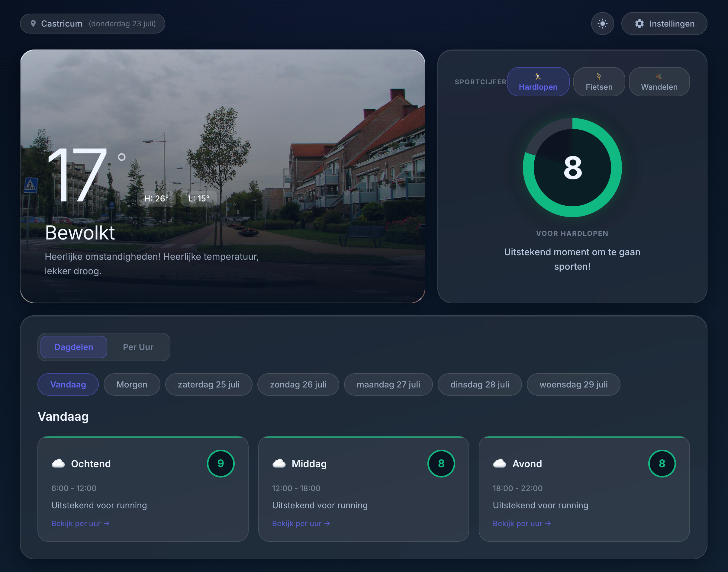This screenshot has width=728, height=572.
Task: Click the Bewolkt condition label
Action: tap(80, 233)
